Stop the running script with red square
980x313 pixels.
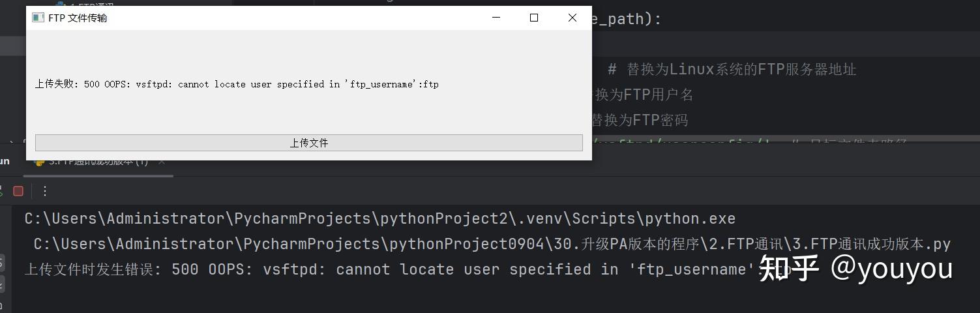tap(18, 191)
